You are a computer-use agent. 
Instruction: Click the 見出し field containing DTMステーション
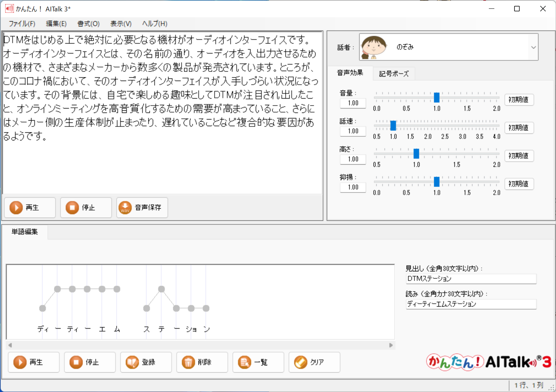pos(471,279)
